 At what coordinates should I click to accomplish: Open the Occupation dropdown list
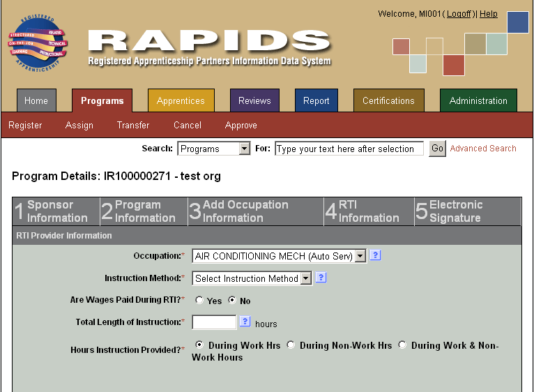pyautogui.click(x=280, y=256)
